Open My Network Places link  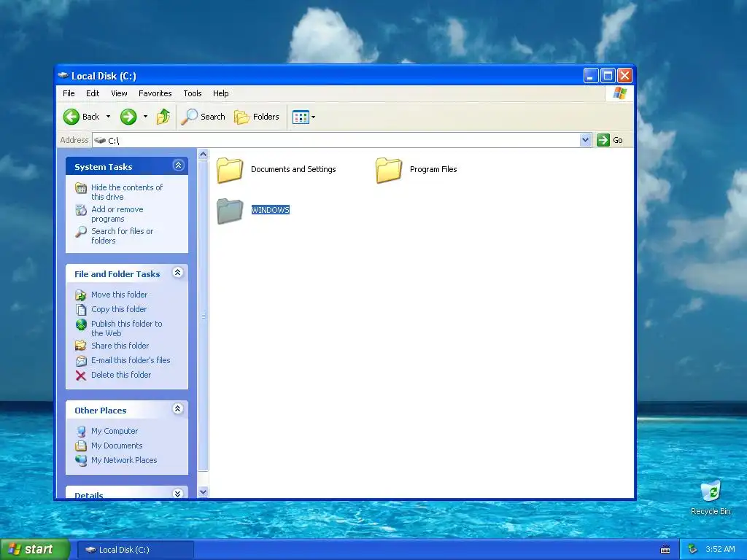[x=124, y=460]
